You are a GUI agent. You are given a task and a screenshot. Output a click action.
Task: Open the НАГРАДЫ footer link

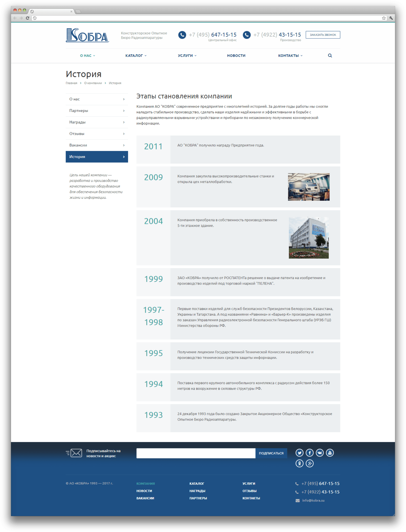pyautogui.click(x=197, y=491)
